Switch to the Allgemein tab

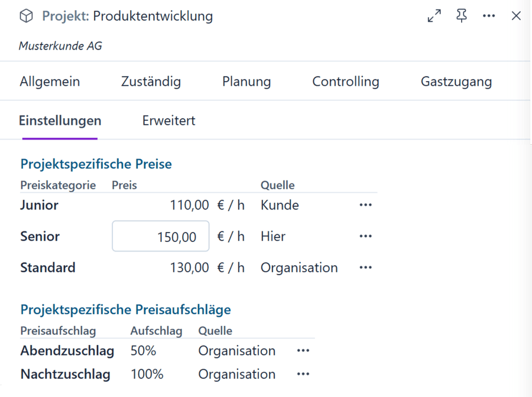[x=50, y=82]
